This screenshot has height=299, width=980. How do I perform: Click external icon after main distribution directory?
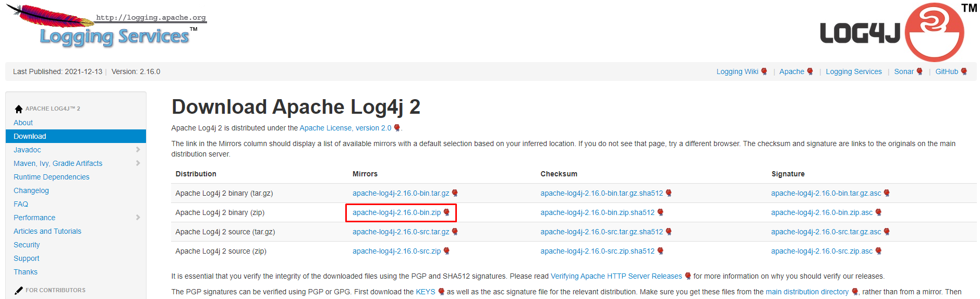point(855,292)
